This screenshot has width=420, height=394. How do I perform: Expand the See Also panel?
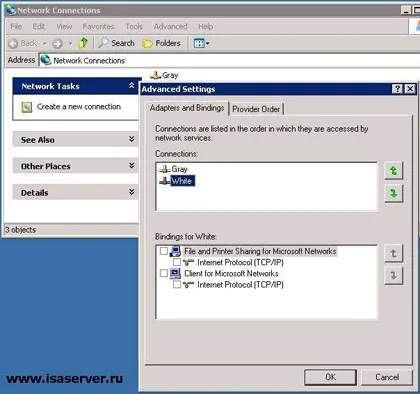[132, 139]
